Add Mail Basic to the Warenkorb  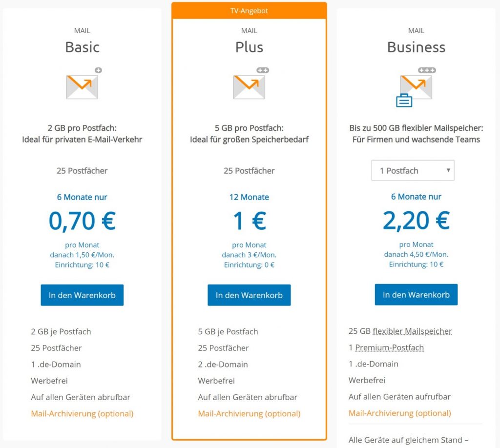coord(82,295)
